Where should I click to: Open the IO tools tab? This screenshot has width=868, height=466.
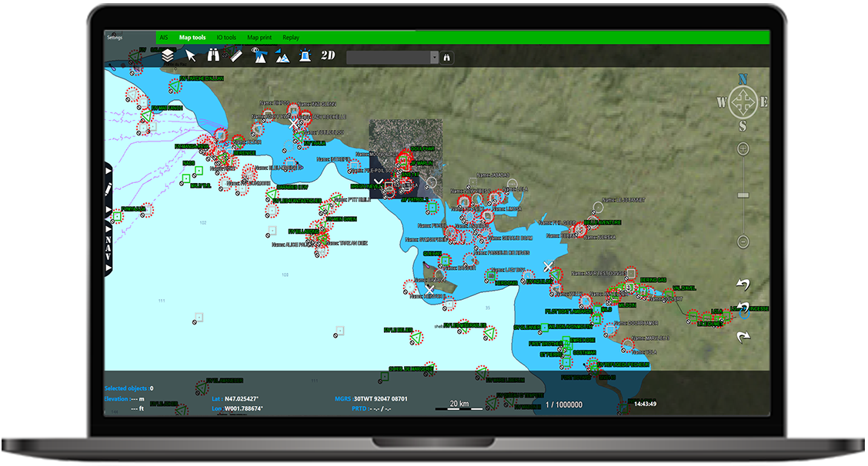[226, 37]
